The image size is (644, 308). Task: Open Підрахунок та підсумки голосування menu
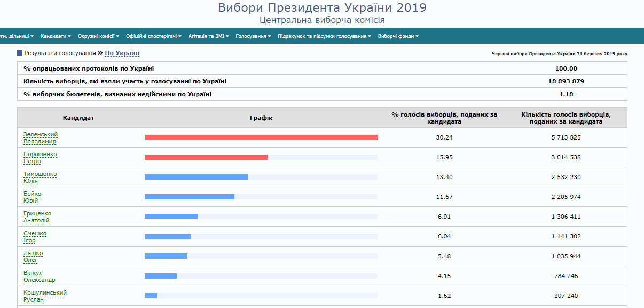coord(324,36)
